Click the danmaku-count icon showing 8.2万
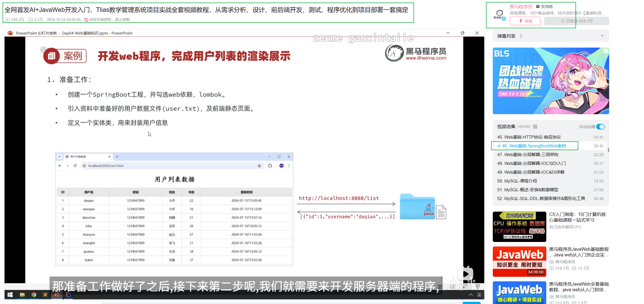The width and height of the screenshot is (644, 304). (31, 20)
